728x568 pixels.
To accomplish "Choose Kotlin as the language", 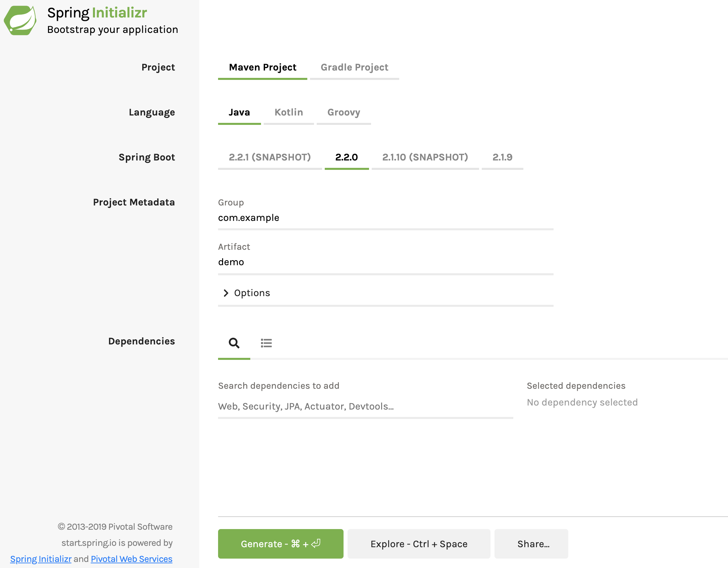I will click(x=289, y=112).
